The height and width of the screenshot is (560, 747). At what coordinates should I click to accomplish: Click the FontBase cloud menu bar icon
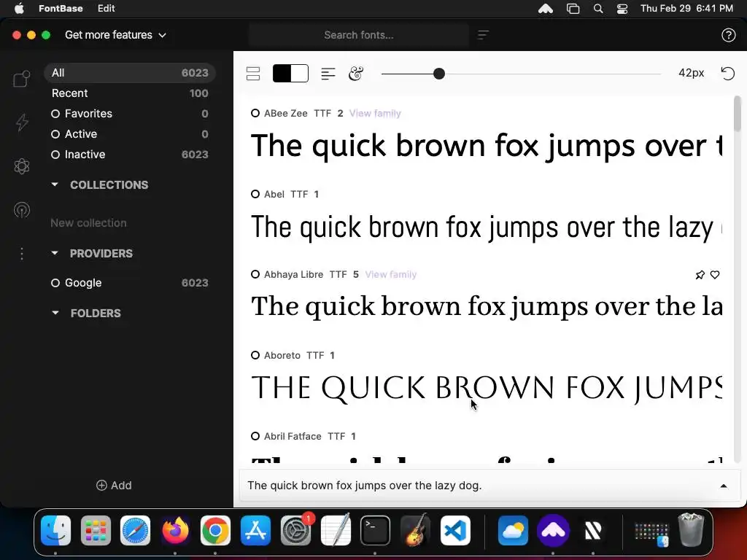pyautogui.click(x=546, y=8)
